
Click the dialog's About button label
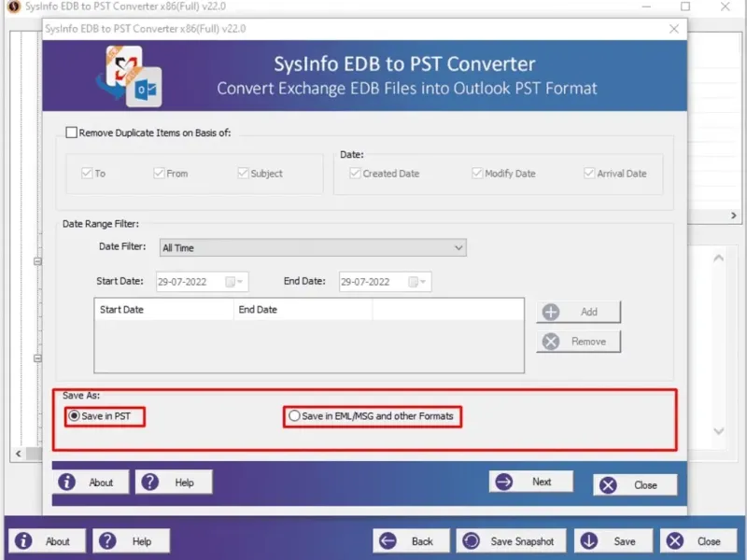[x=101, y=483]
